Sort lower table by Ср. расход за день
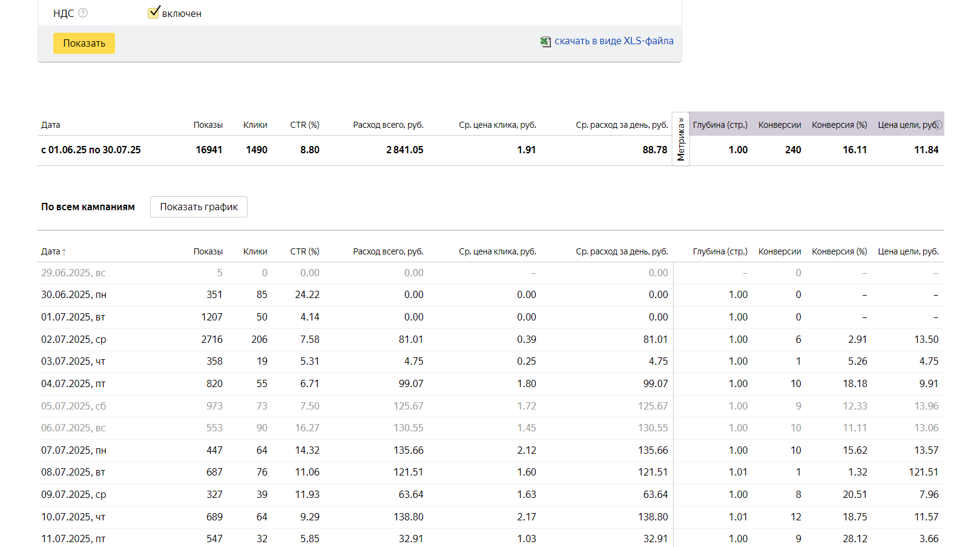The image size is (980, 547). (622, 251)
